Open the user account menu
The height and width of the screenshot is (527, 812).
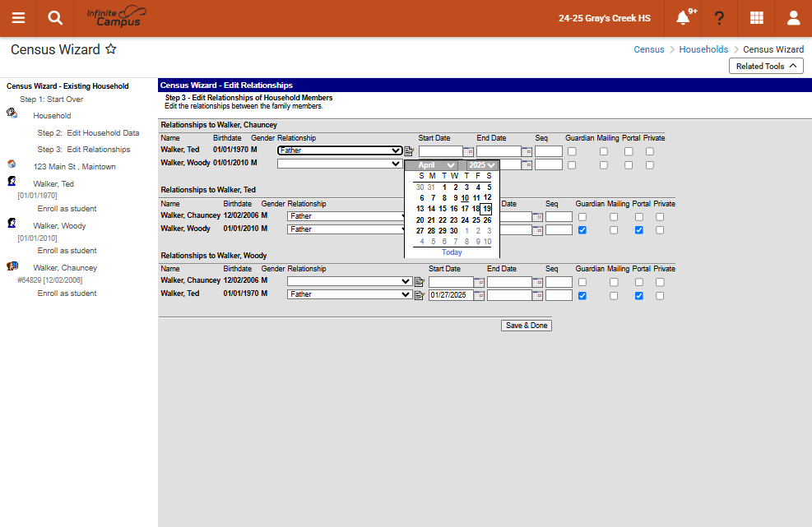793,18
